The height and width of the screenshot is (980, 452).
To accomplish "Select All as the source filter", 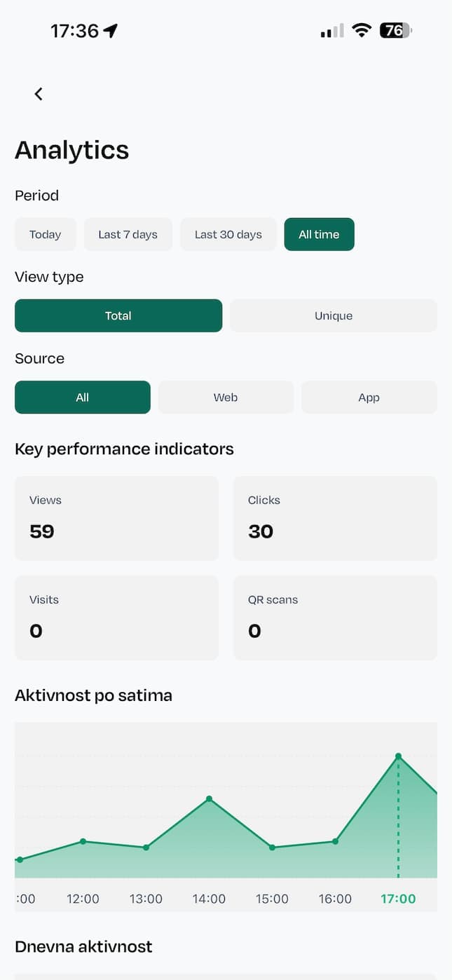I will [x=82, y=397].
